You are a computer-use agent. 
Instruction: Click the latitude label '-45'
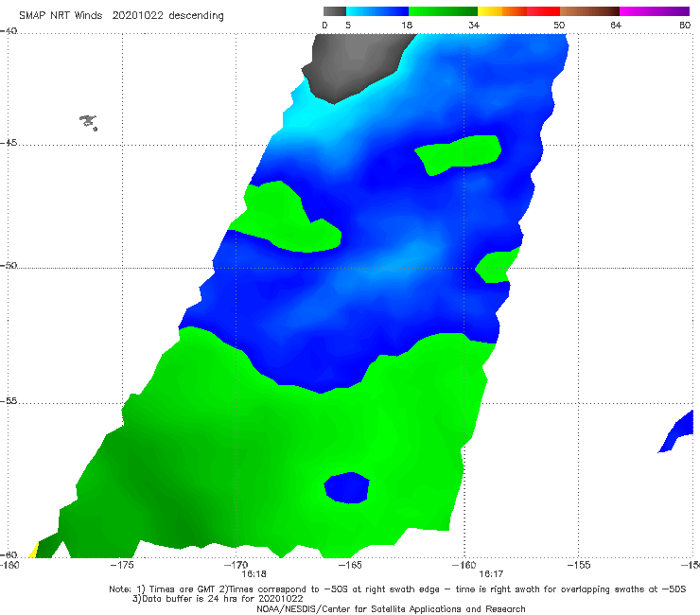tap(9, 143)
